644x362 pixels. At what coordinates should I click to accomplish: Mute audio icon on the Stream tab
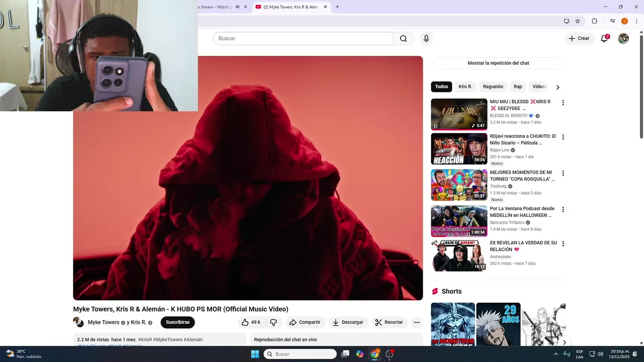coord(237,7)
